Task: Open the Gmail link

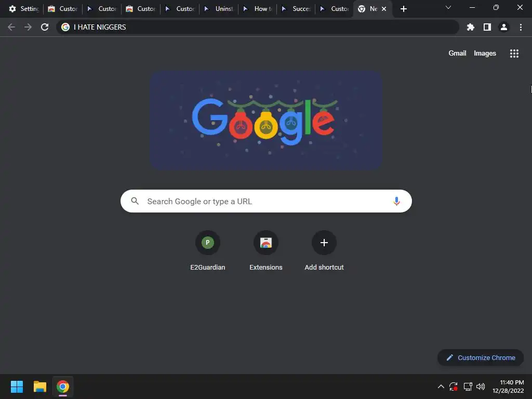Action: click(457, 54)
